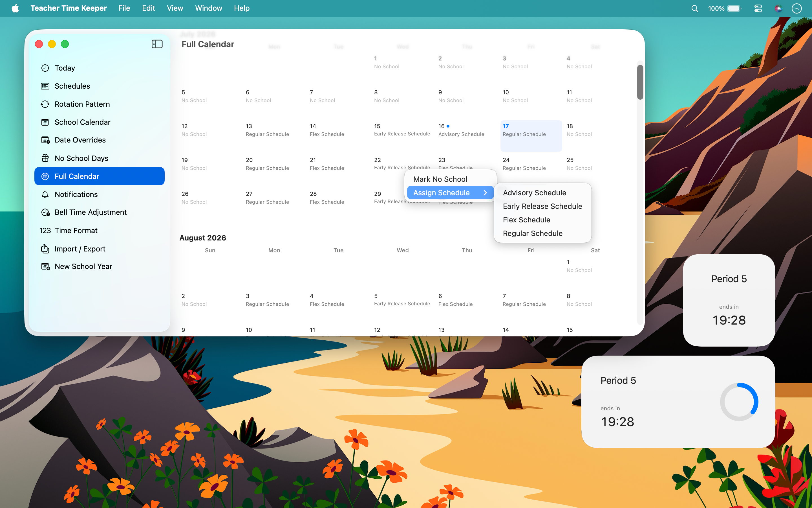Screen dimensions: 812x508
Task: Select July 17 Regular Schedule day cell
Action: point(531,136)
